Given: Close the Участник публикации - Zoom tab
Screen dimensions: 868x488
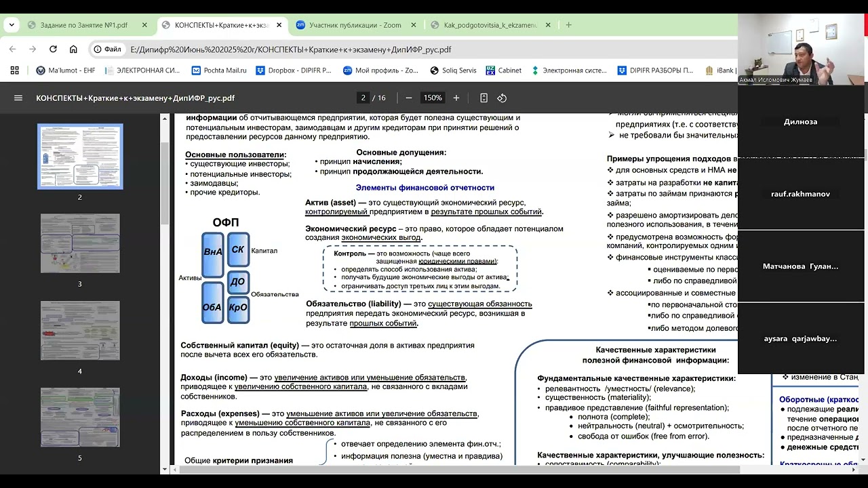Looking at the screenshot, I should click(x=414, y=25).
